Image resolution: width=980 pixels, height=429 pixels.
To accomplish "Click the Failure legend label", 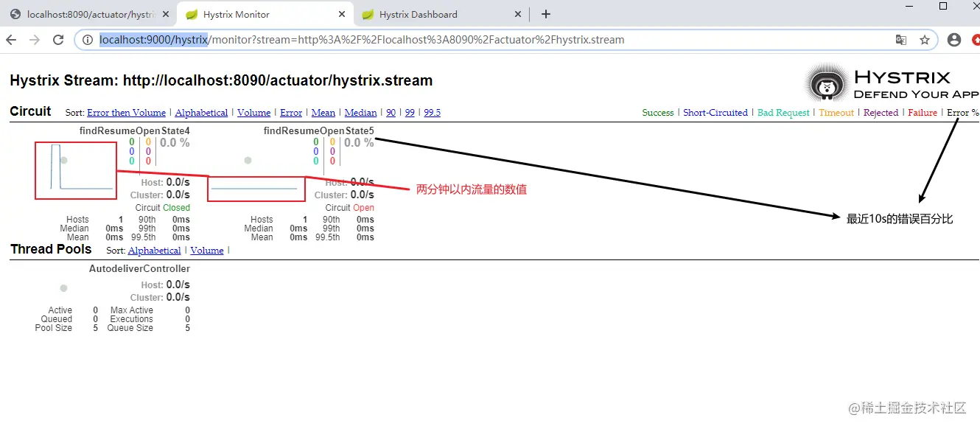I will coord(923,113).
